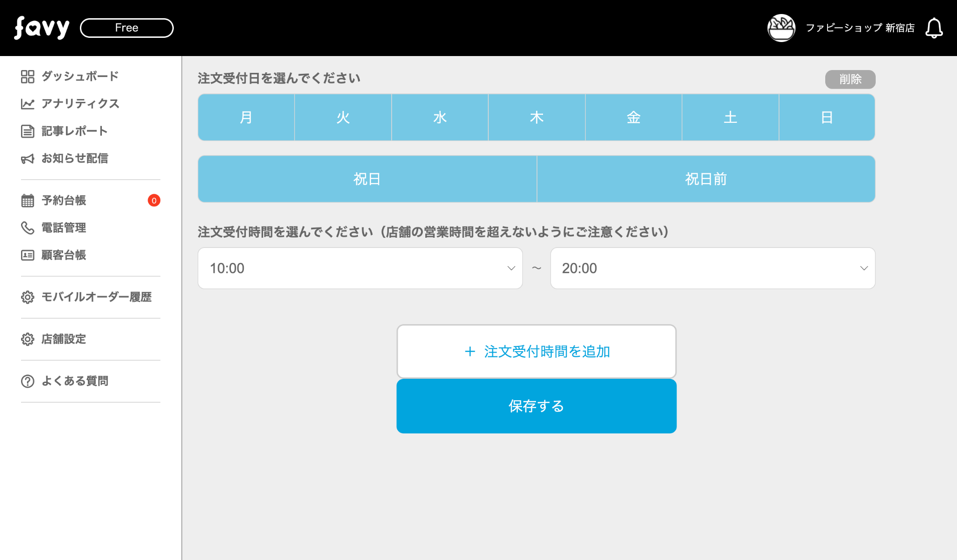Open the 10:00 start time dropdown
Image resolution: width=957 pixels, height=560 pixels.
(x=360, y=268)
